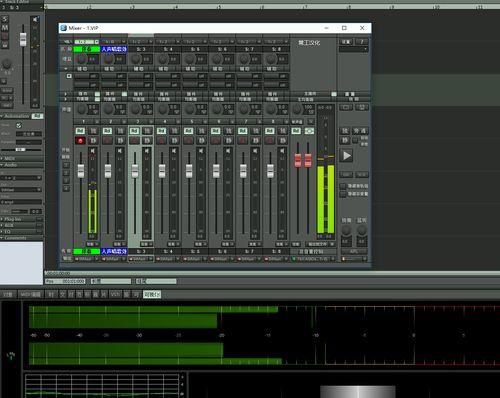Click left red master fader handle
Image resolution: width=500 pixels, height=398 pixels.
click(298, 160)
